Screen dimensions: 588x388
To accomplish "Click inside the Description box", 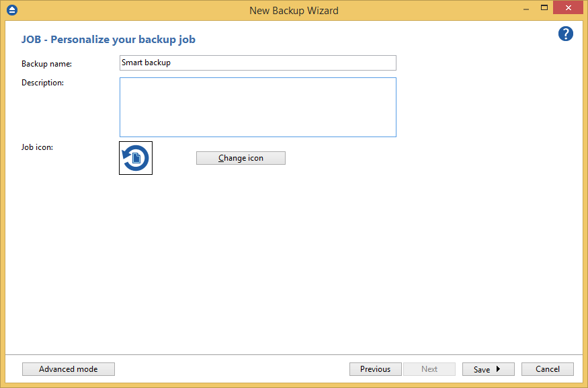I will coord(257,106).
